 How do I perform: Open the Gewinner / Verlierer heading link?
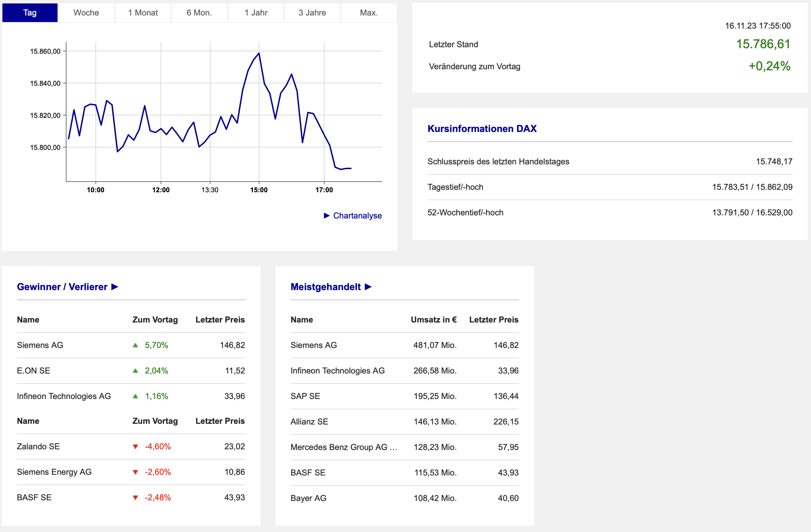coord(62,287)
